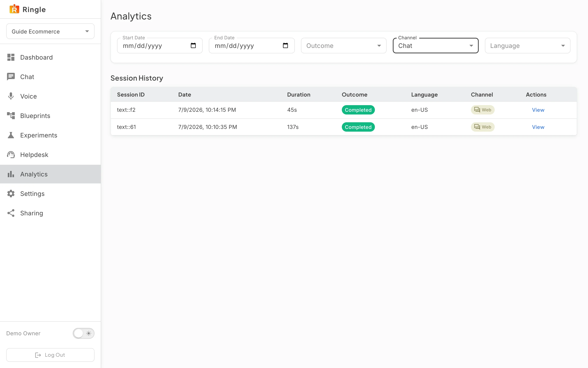Click the Session History heading
This screenshot has width=588, height=368.
point(136,78)
